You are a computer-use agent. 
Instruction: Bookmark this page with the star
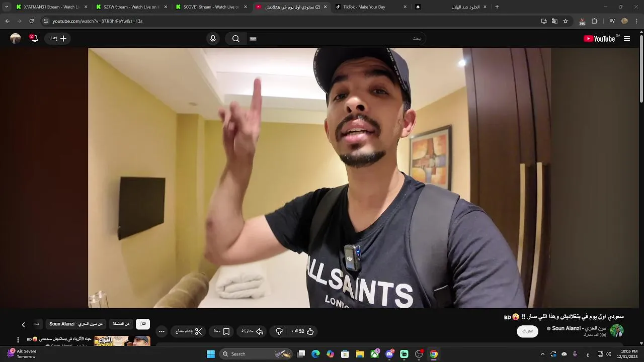coord(566,21)
